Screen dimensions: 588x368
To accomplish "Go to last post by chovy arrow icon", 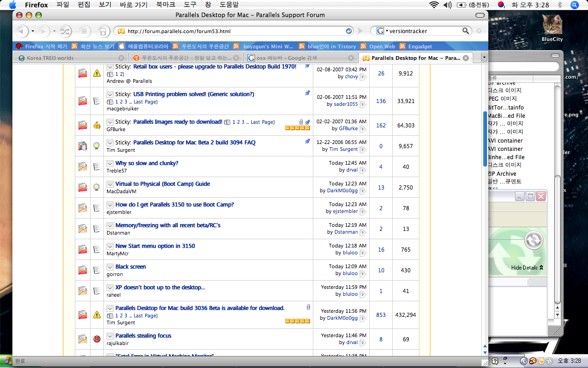I will point(363,77).
